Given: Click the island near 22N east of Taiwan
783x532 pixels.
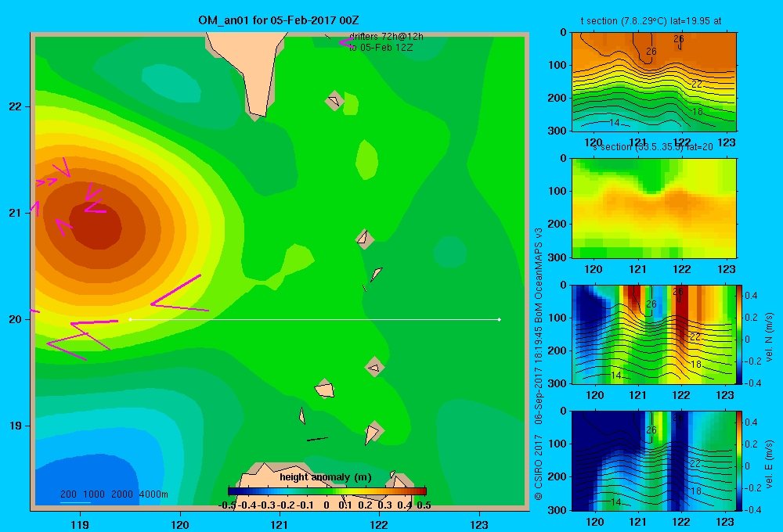Looking at the screenshot, I should [x=334, y=101].
